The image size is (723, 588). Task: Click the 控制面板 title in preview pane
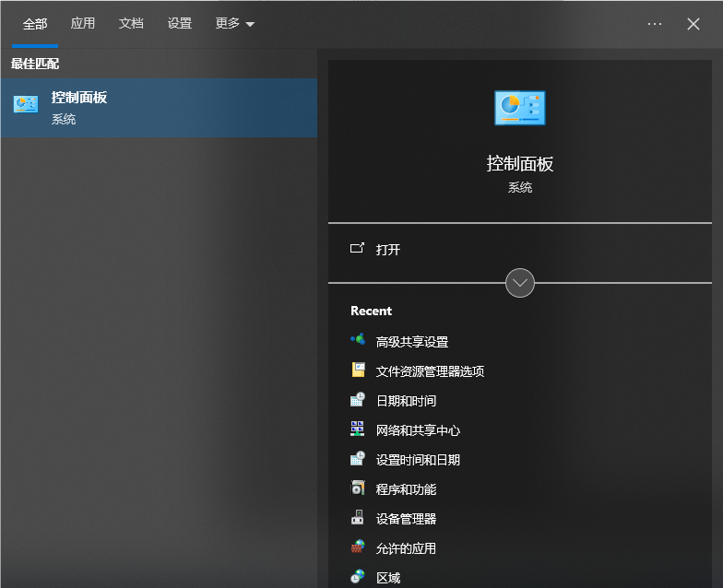520,164
